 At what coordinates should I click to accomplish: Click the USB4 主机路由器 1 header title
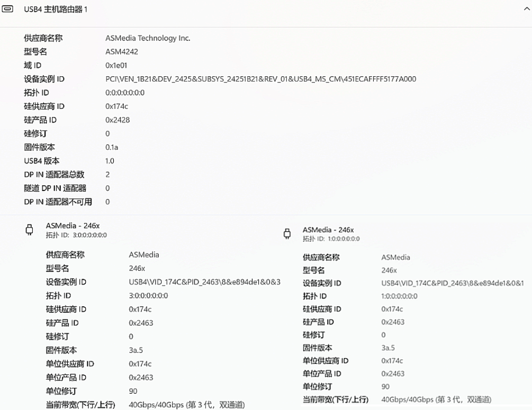[x=56, y=10]
